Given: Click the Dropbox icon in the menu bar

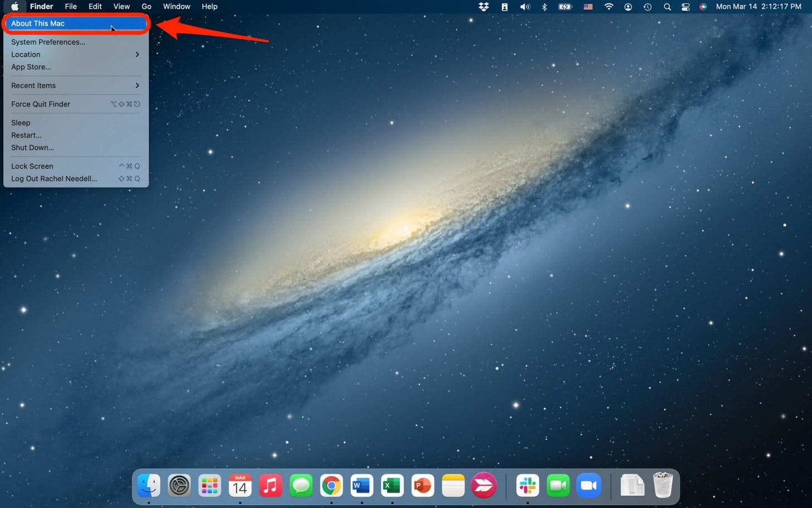Looking at the screenshot, I should pos(483,7).
